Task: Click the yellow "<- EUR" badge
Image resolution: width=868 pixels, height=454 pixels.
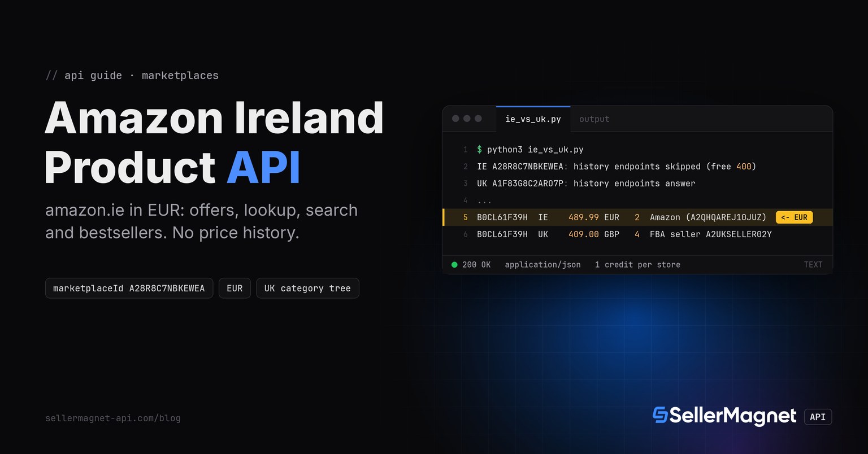Action: click(x=794, y=217)
